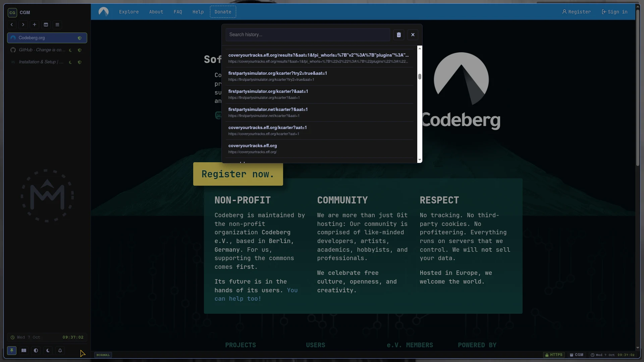
Task: Open the Help nav item
Action: (198, 12)
